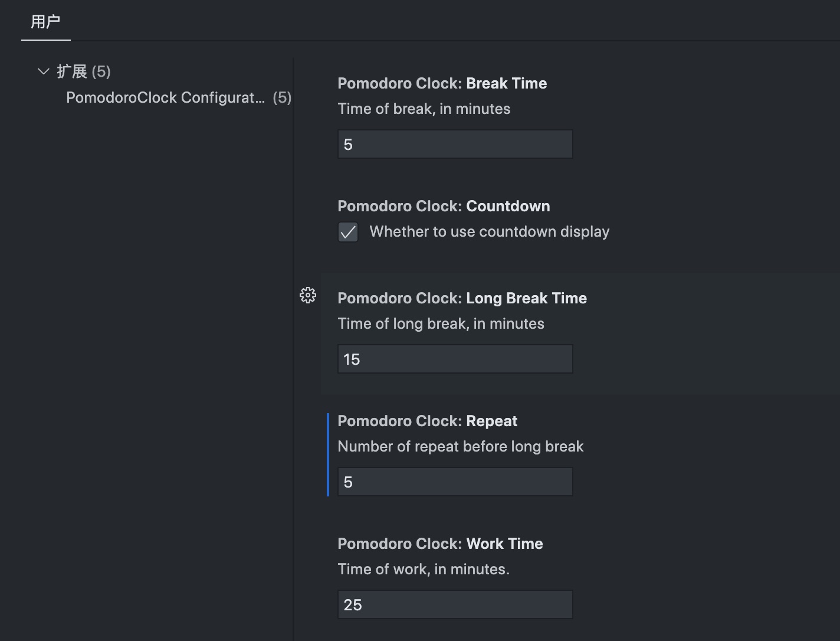The image size is (840, 641).
Task: Click 'Time of long break, in minutes' text
Action: click(x=441, y=323)
